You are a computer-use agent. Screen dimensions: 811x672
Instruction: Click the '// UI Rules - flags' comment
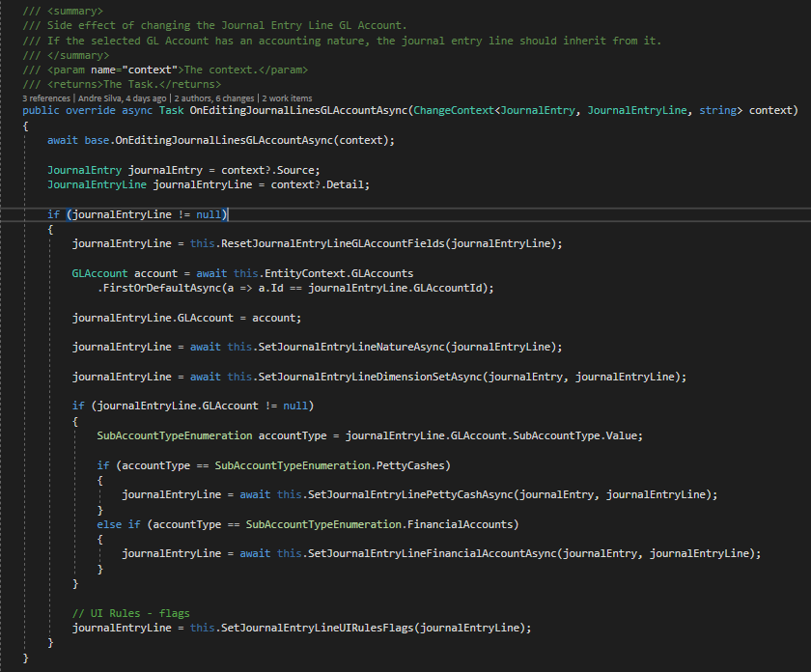coord(131,613)
